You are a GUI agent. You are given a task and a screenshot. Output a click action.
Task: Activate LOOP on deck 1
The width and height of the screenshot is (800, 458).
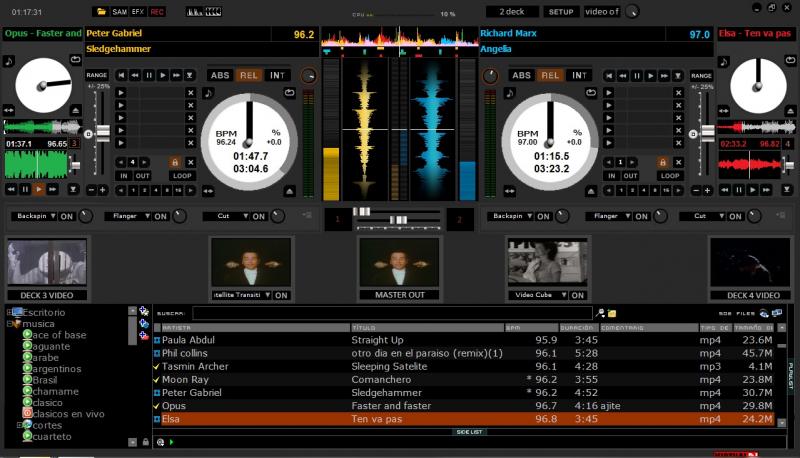tap(182, 176)
